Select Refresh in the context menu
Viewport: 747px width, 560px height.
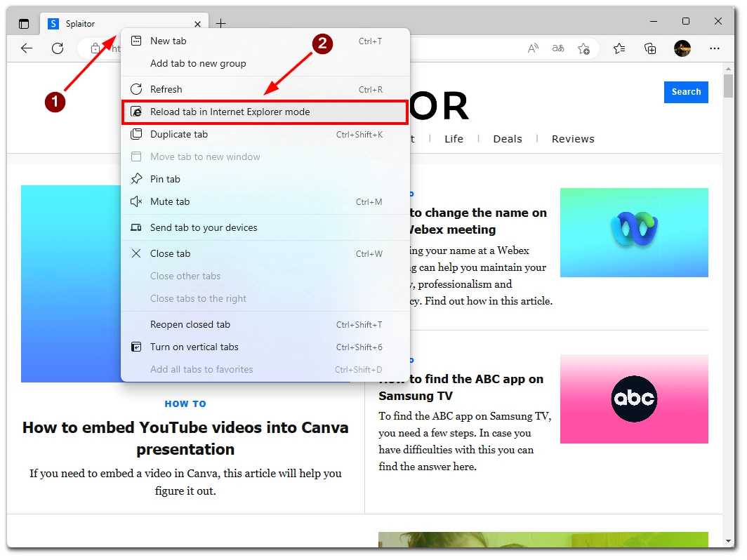click(x=265, y=89)
